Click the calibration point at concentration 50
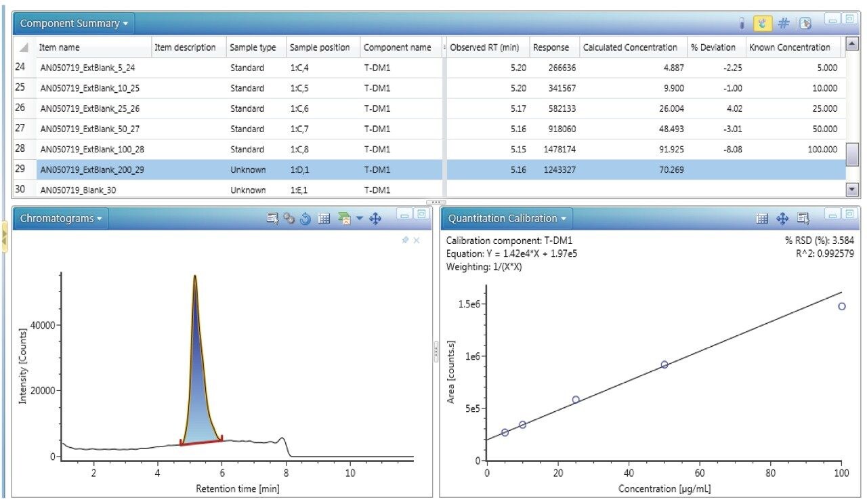 [664, 364]
